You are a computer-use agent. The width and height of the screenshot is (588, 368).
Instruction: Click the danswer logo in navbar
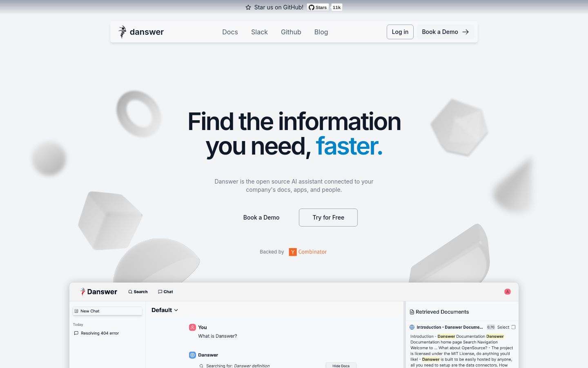pyautogui.click(x=141, y=32)
